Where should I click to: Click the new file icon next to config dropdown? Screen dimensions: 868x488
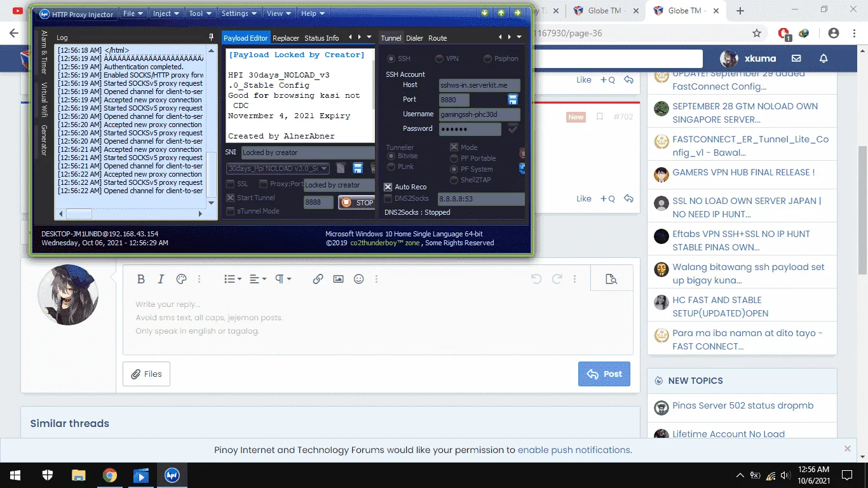coord(341,168)
